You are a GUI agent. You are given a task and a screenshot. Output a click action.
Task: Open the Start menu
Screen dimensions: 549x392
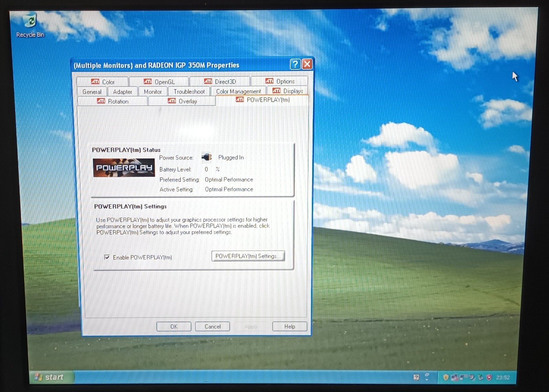51,377
